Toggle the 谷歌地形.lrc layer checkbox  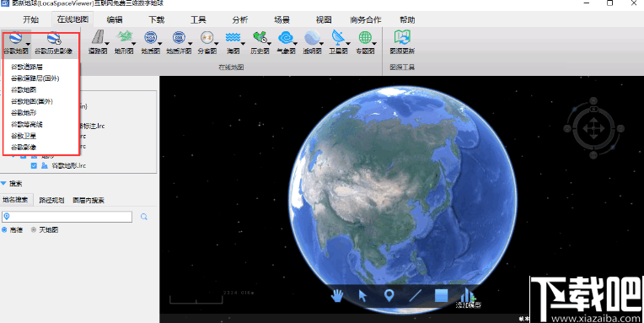pyautogui.click(x=34, y=165)
